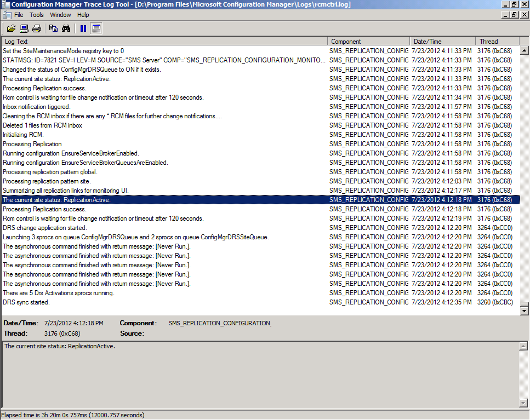Click the Copy to clipboard toolbar icon
The image size is (530, 420).
click(x=53, y=28)
